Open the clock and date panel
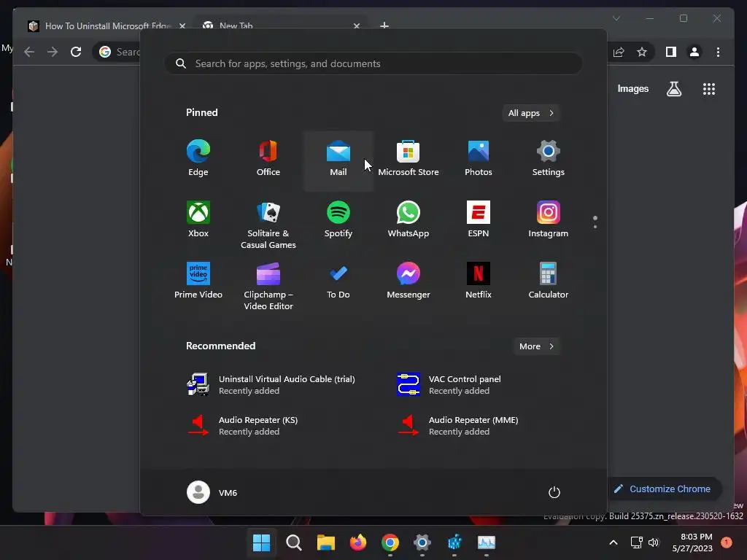This screenshot has height=560, width=747. pyautogui.click(x=692, y=542)
